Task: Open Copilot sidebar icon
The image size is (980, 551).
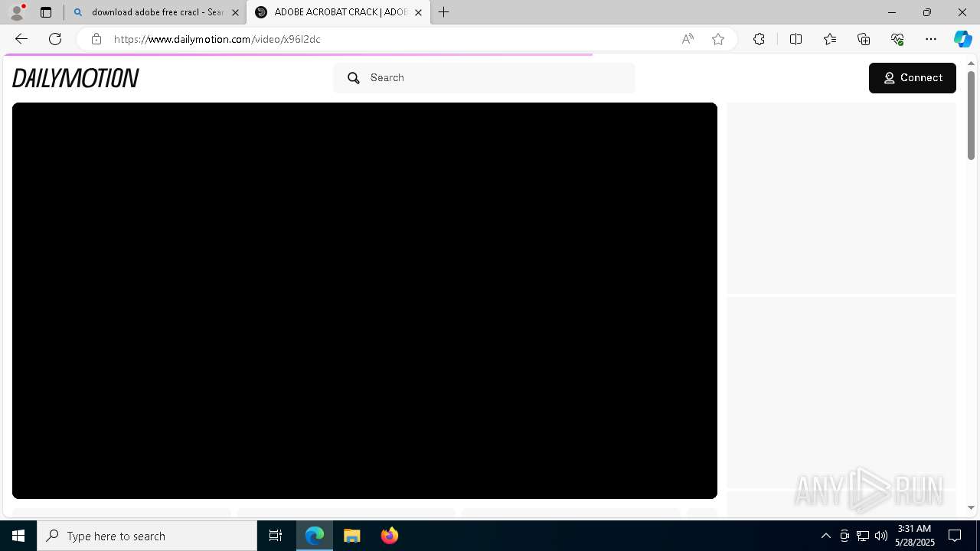Action: tap(962, 39)
